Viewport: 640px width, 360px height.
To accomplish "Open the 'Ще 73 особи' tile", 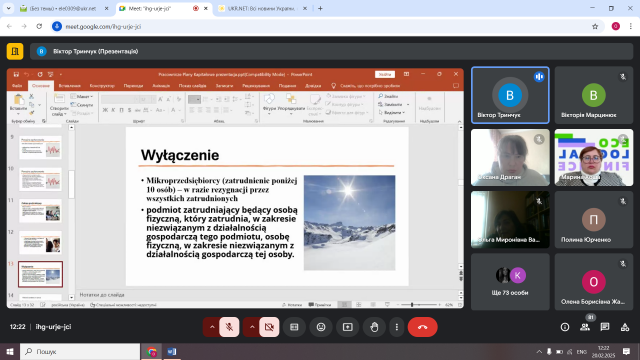I will (510, 282).
